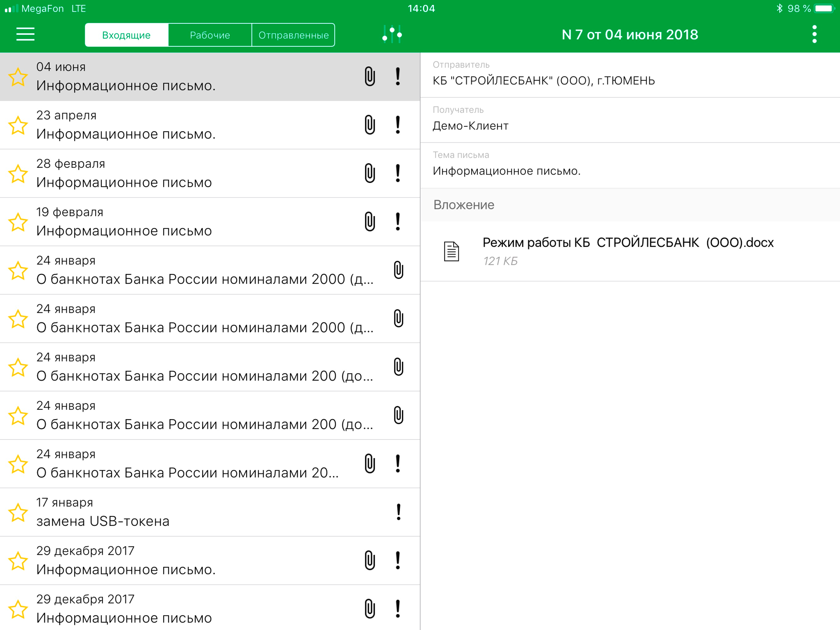840x630 pixels.
Task: Open the 04 июня Информационное письмо
Action: [x=210, y=76]
